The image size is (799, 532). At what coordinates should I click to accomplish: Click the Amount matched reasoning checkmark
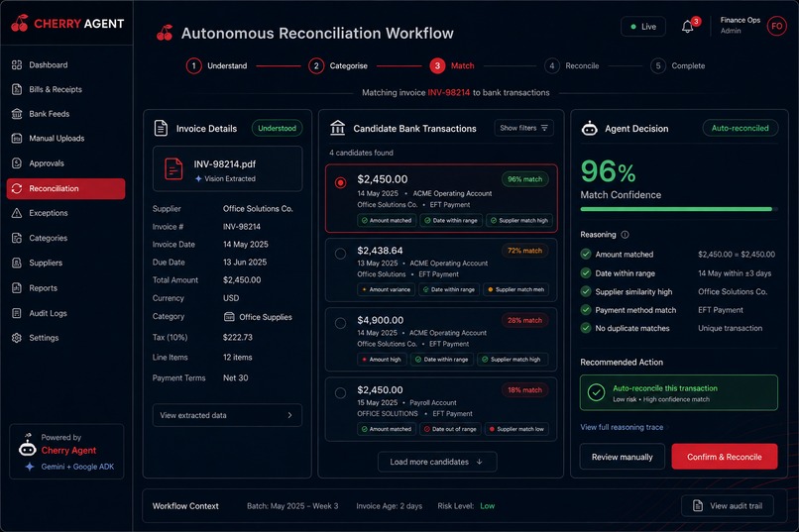(x=586, y=254)
